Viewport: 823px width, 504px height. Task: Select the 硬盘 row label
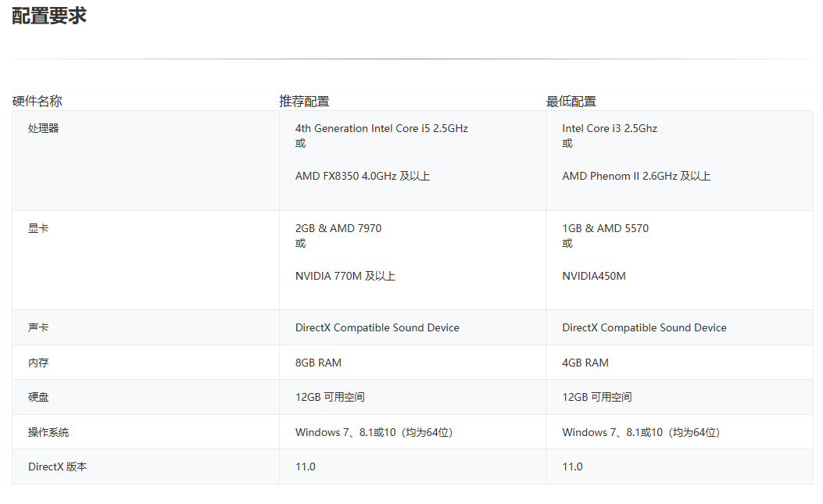coord(38,397)
